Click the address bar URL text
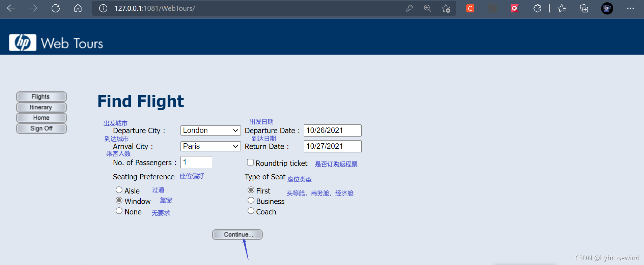 click(x=155, y=8)
